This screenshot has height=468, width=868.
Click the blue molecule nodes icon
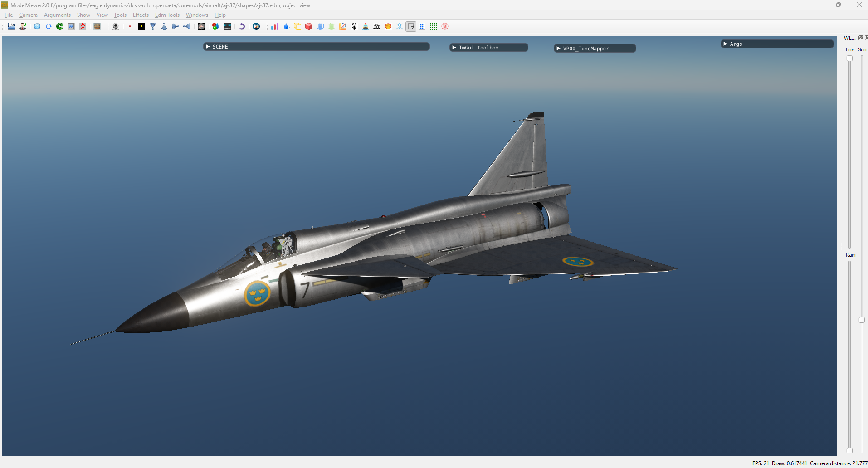tap(400, 26)
